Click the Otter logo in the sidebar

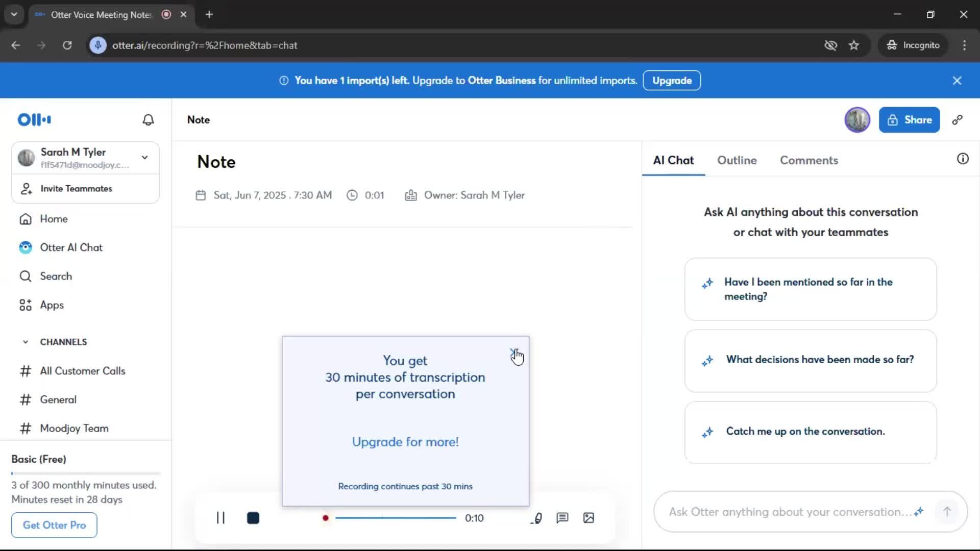point(34,120)
